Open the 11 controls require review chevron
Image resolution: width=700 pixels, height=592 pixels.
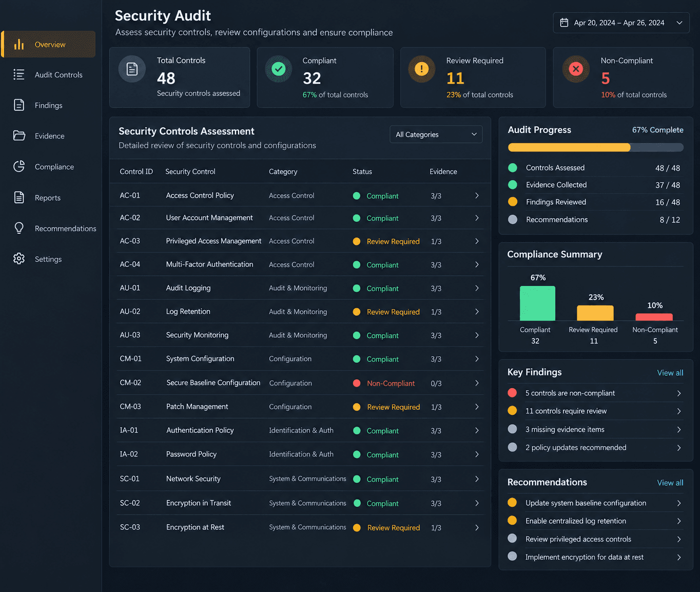tap(679, 411)
